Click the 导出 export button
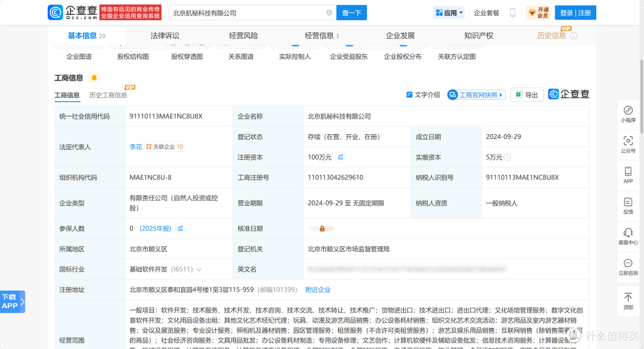Image resolution: width=644 pixels, height=349 pixels. tap(527, 95)
